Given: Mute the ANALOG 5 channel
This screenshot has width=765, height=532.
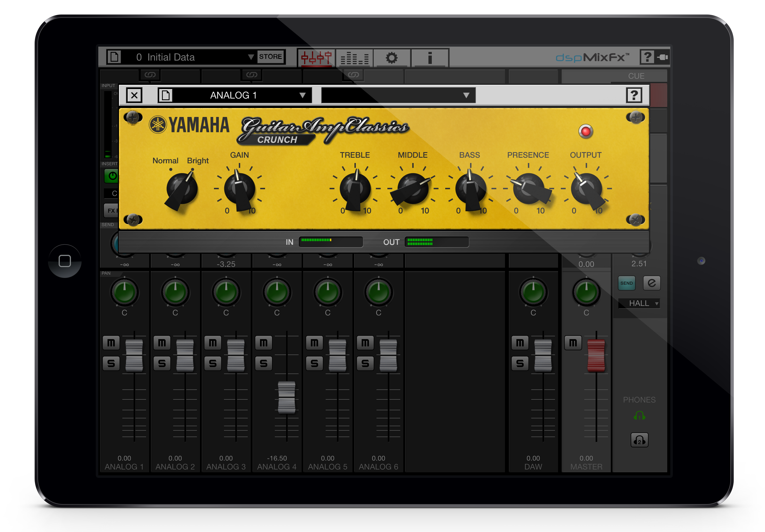Looking at the screenshot, I should coord(314,342).
